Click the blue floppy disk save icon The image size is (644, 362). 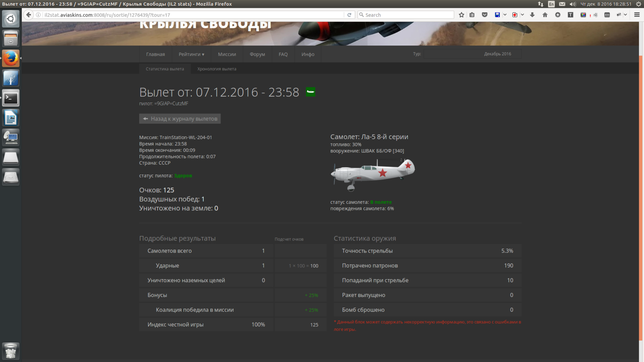coord(497,15)
